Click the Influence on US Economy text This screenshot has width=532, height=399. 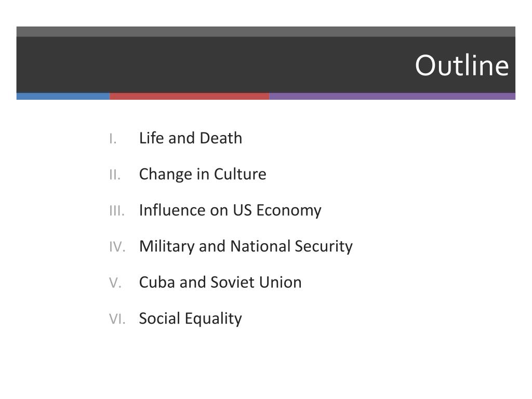pos(230,210)
